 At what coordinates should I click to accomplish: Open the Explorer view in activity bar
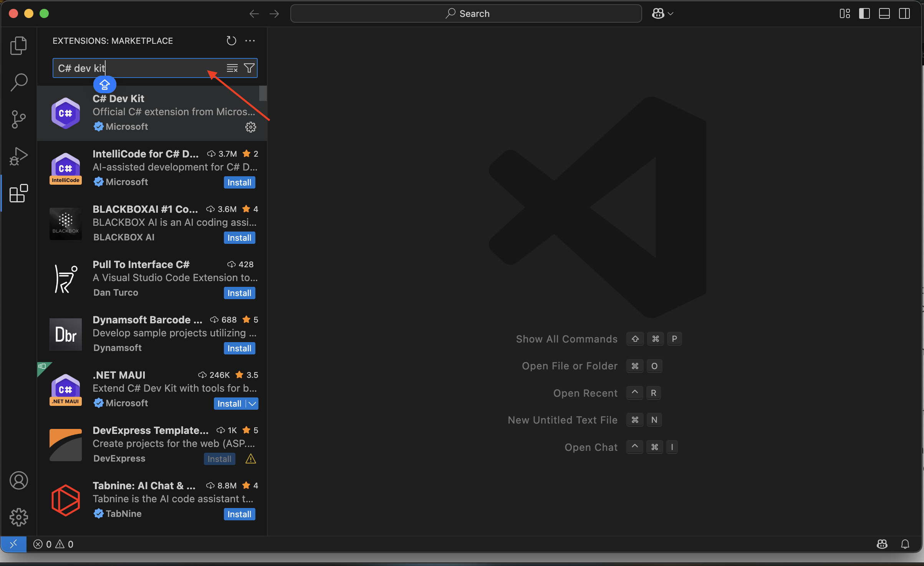pyautogui.click(x=18, y=45)
